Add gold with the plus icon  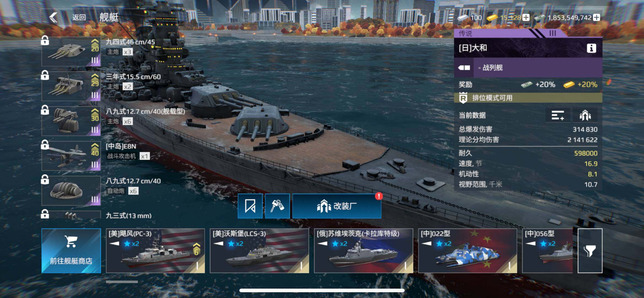[x=526, y=18]
